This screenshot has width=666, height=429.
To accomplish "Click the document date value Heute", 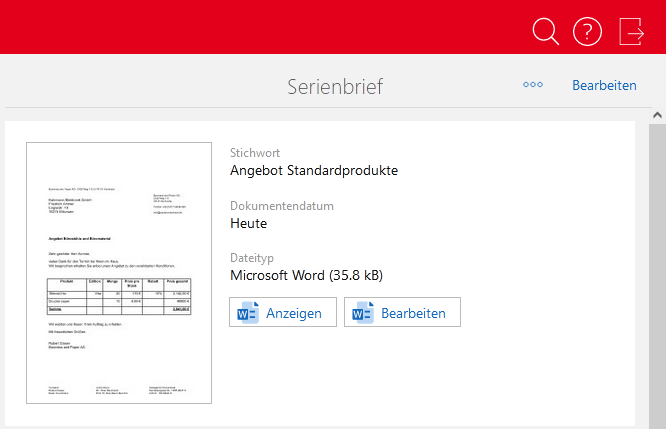I will (248, 223).
